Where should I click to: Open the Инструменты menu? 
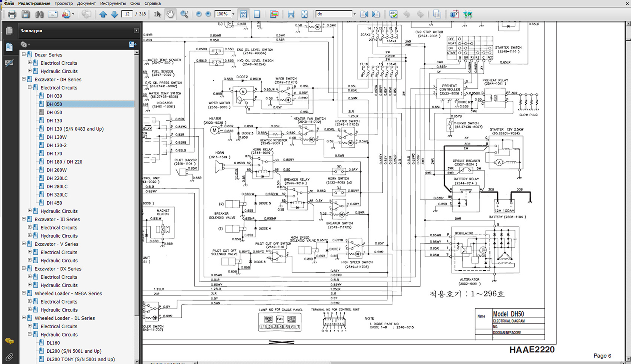pos(113,3)
